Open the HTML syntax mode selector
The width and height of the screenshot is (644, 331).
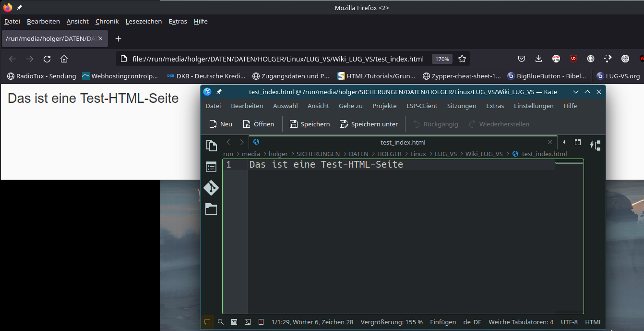pos(593,322)
